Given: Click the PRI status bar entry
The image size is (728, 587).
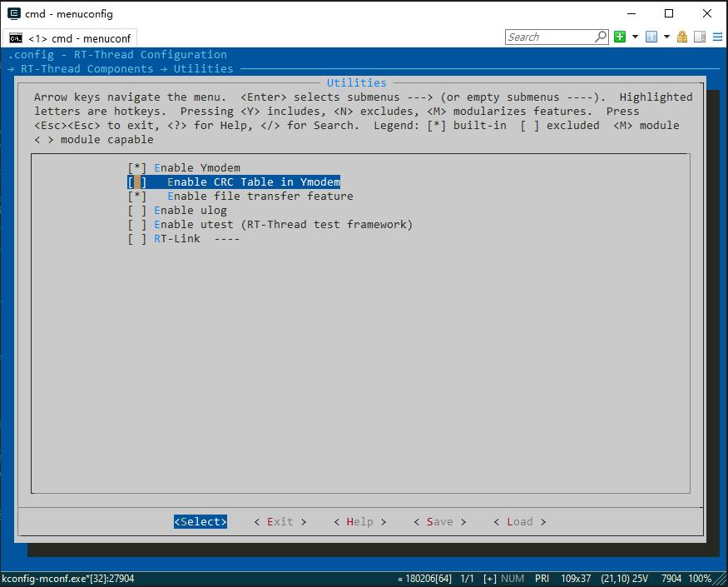Looking at the screenshot, I should [542, 579].
